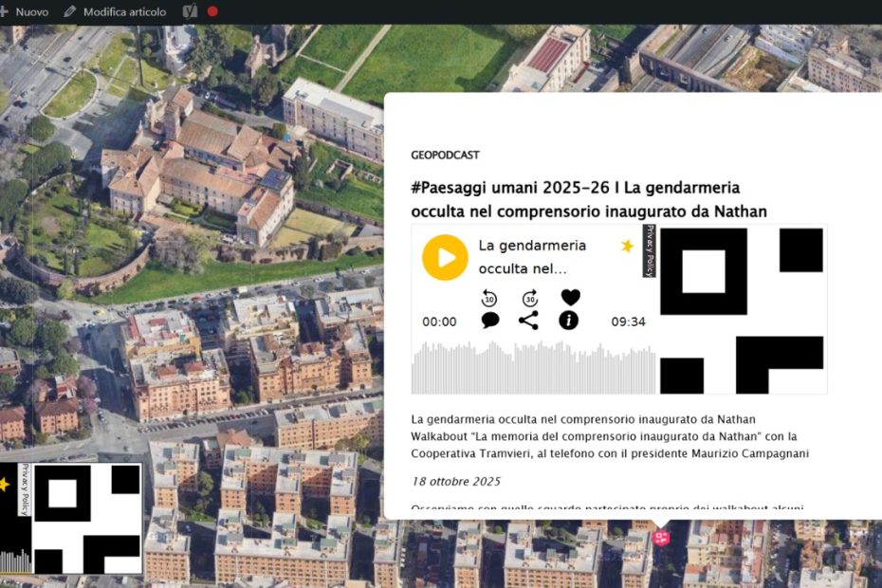The image size is (882, 588).
Task: Open the Yoast SEO icon in admin bar
Action: tap(190, 11)
